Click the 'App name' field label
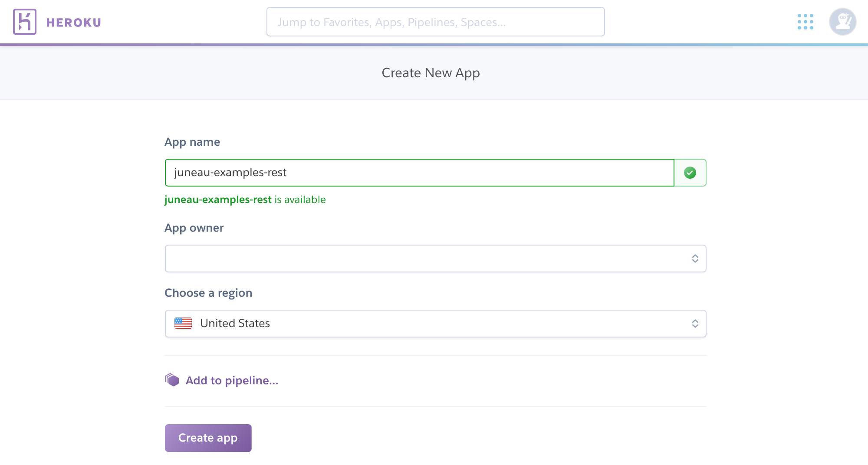This screenshot has height=465, width=868. point(192,142)
